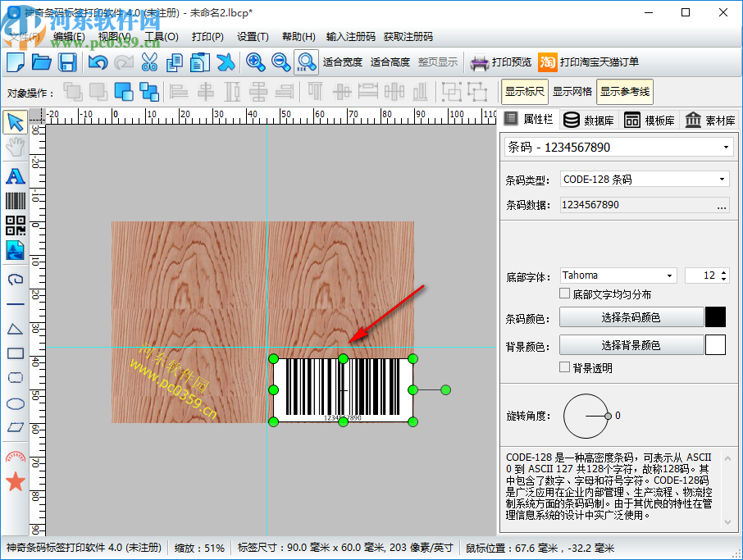Open the object selector 条码 - 1234567890 dropdown
Screen dimensions: 743x560
click(x=726, y=148)
